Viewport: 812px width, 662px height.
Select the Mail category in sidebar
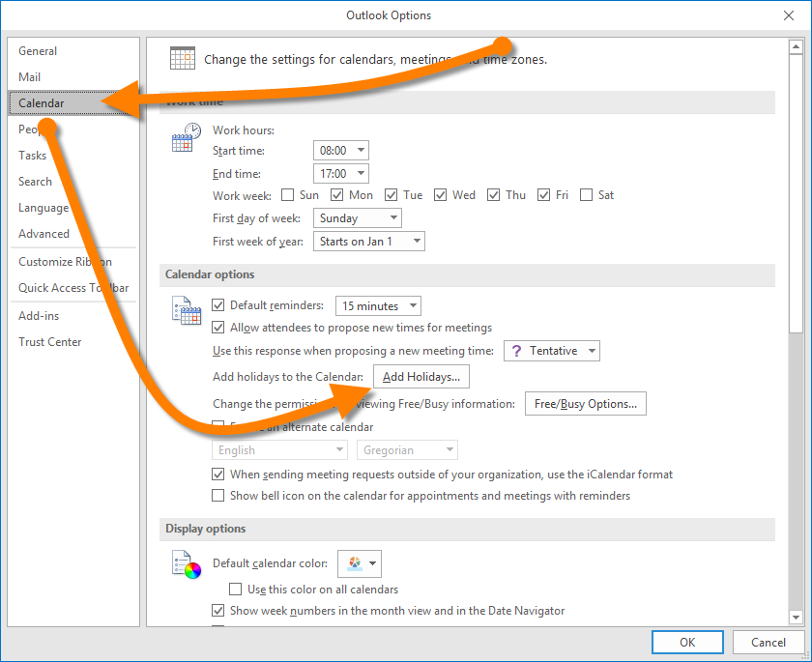tap(30, 77)
